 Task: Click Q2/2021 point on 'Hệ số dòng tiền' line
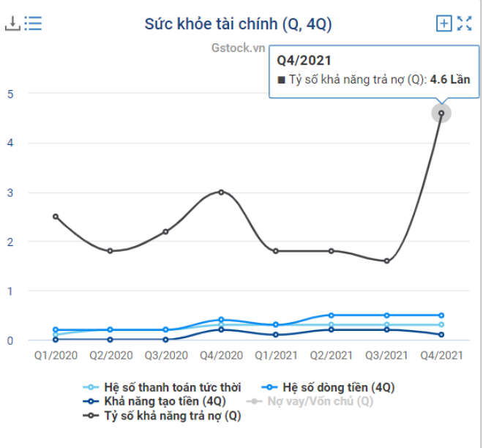coord(332,316)
